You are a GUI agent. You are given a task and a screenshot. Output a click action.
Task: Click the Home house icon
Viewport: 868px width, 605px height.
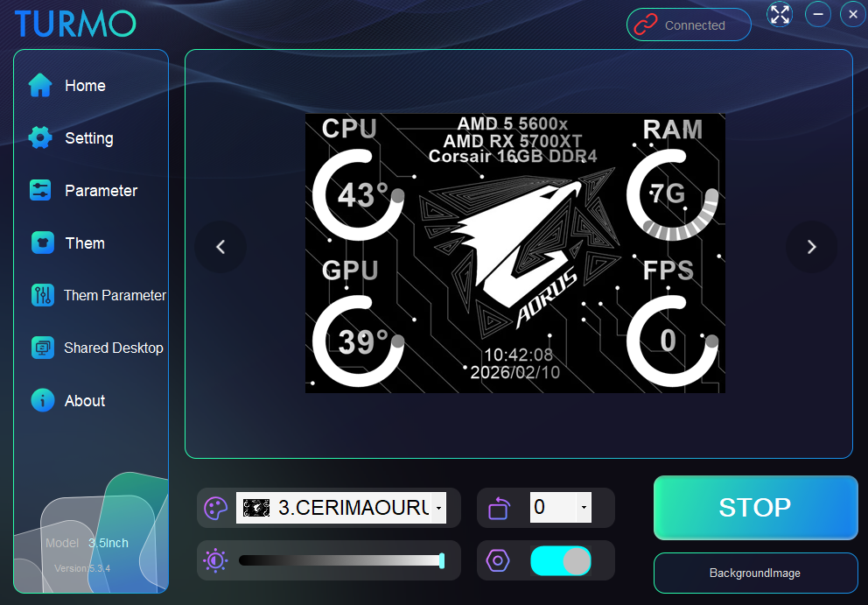pos(40,85)
